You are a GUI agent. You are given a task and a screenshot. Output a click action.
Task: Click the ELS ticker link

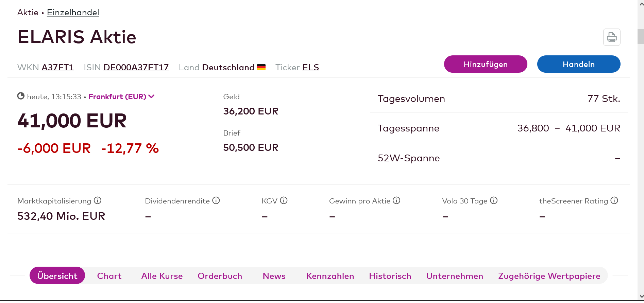[x=310, y=68]
